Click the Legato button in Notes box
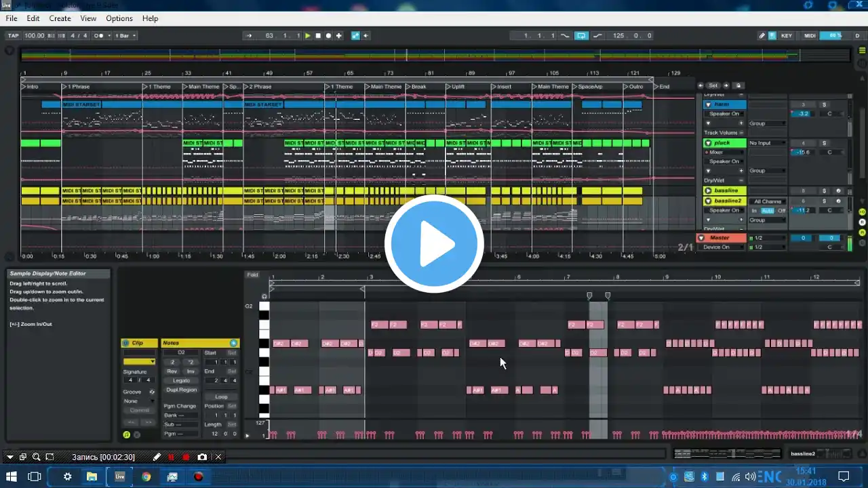 tap(181, 380)
